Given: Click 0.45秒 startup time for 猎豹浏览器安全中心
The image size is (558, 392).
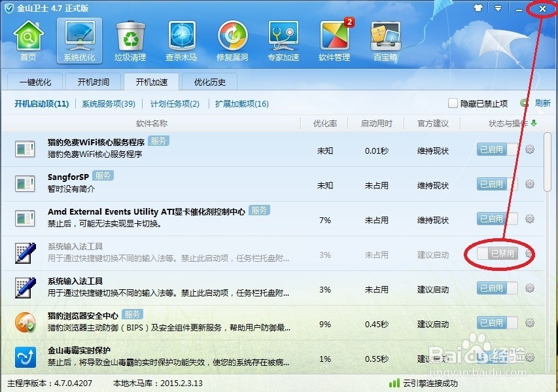Looking at the screenshot, I should [377, 324].
